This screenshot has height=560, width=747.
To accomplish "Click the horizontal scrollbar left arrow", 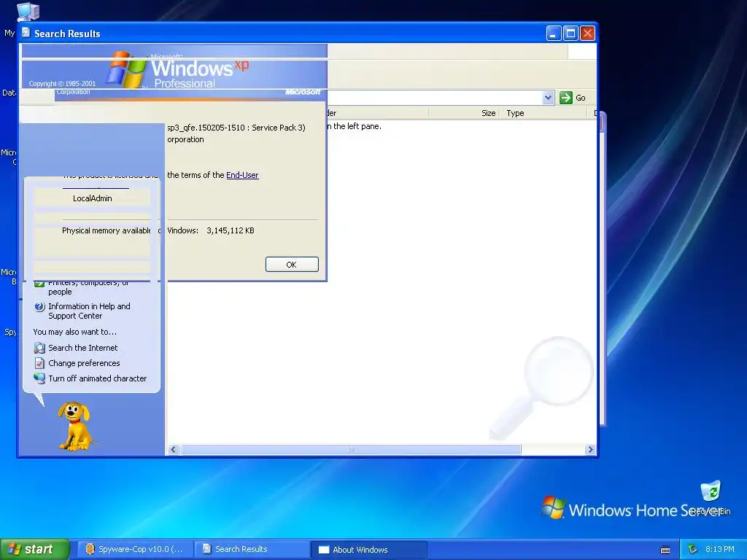I will 174,449.
